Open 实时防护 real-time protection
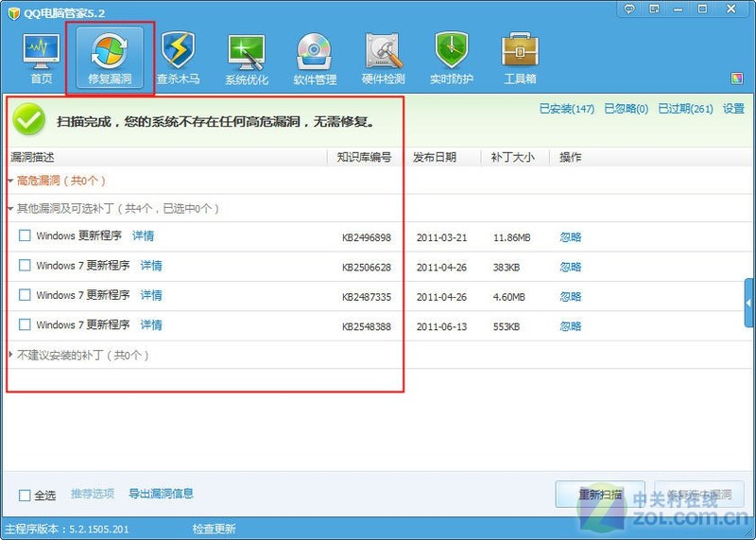Viewport: 756px width, 540px height. point(452,59)
